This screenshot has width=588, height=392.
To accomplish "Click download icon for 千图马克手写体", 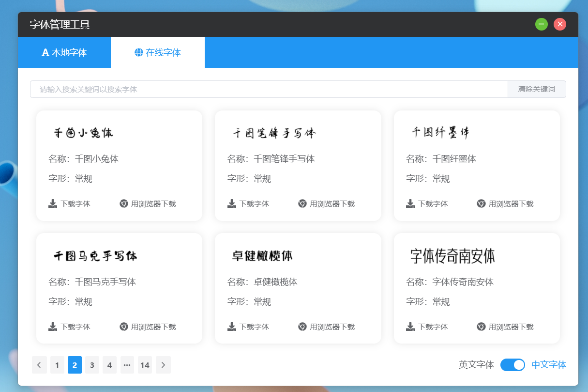I will click(x=53, y=327).
